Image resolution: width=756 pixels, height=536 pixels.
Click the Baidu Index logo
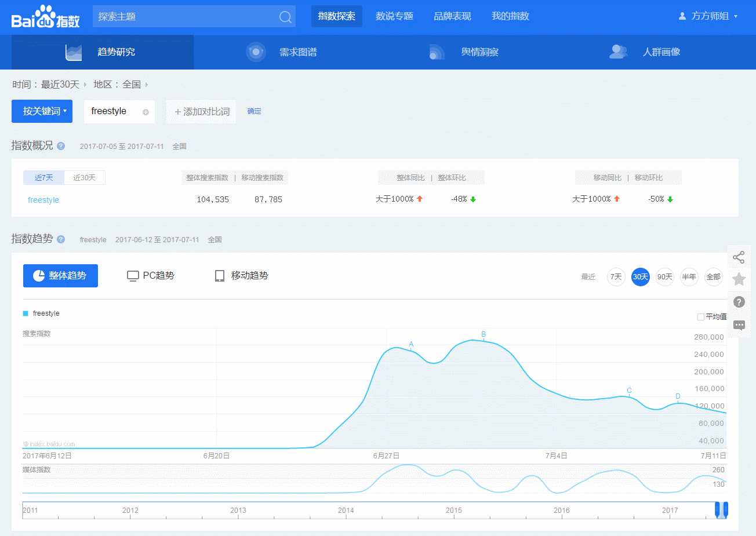tap(45, 17)
